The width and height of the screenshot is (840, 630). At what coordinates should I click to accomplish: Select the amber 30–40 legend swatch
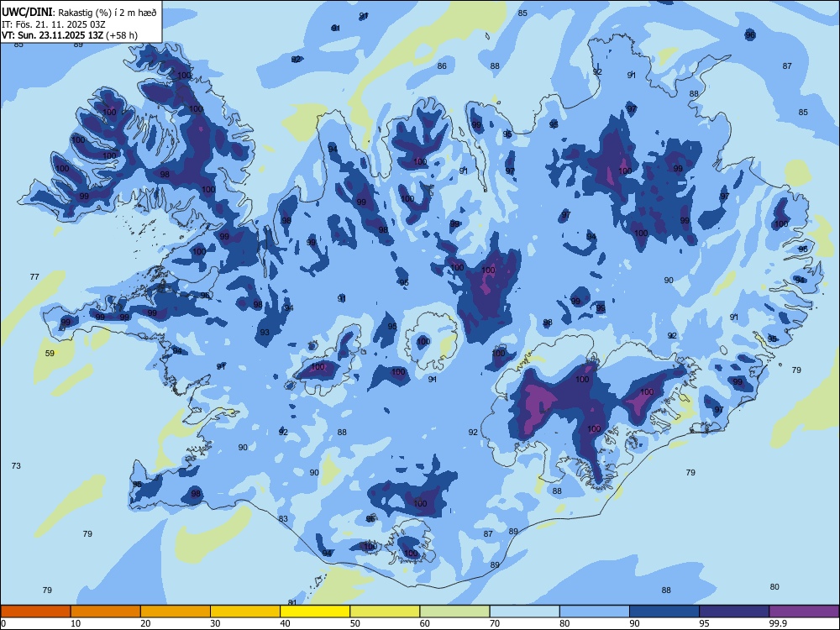[x=245, y=612]
